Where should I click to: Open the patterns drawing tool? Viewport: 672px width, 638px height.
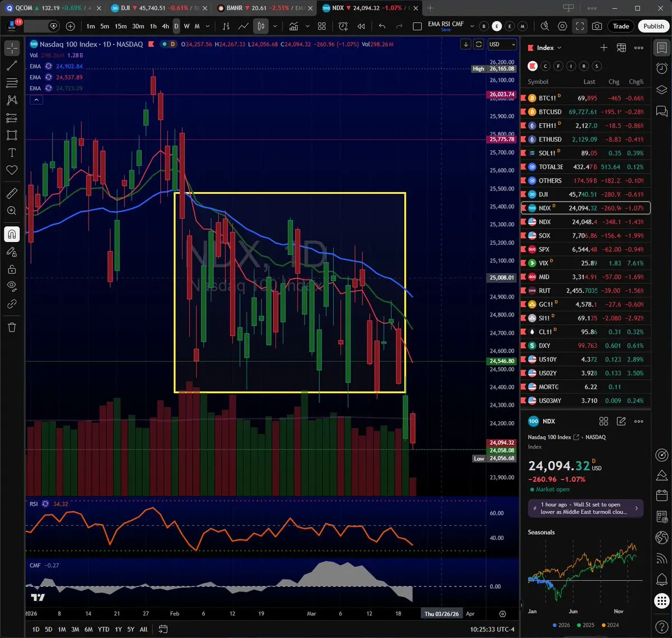[x=12, y=101]
